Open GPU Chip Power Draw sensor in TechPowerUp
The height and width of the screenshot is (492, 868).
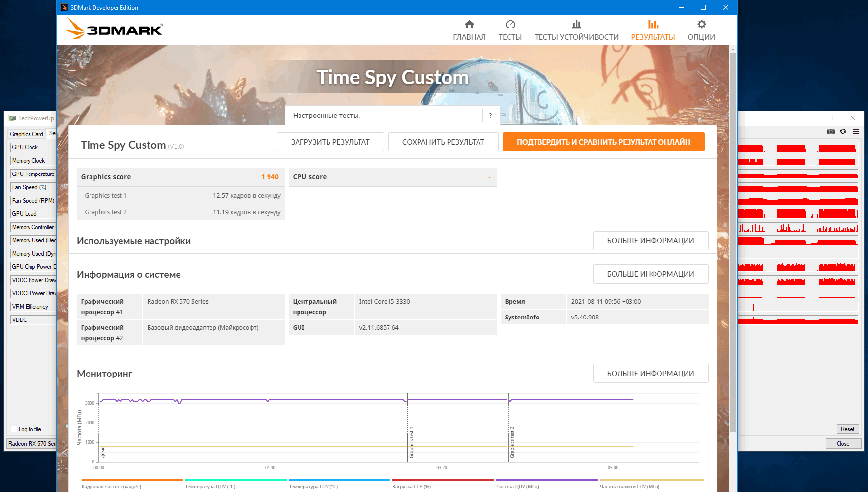tap(33, 267)
